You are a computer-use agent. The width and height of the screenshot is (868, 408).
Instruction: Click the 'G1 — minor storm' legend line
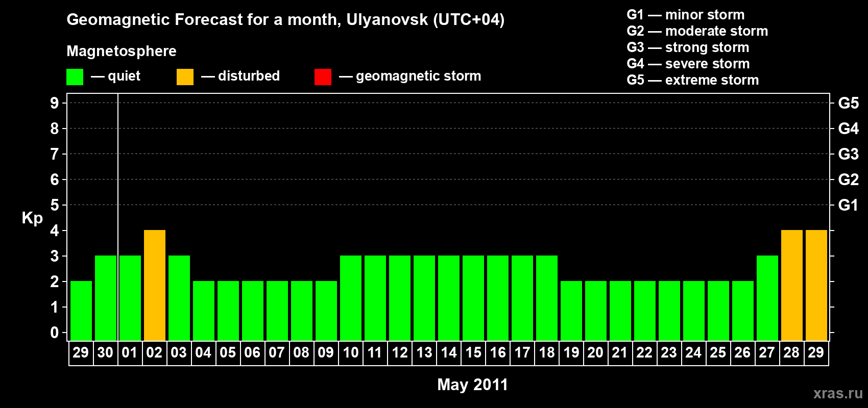coord(686,15)
